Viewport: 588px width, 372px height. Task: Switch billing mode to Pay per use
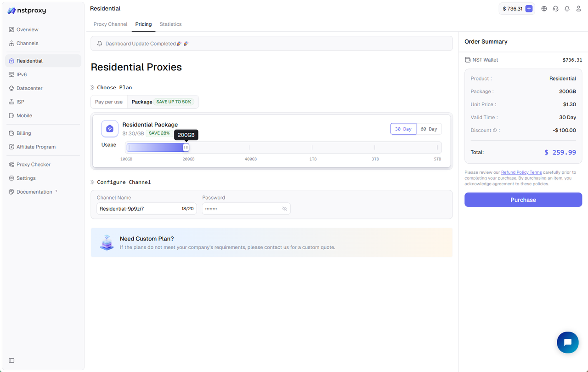[x=108, y=102]
